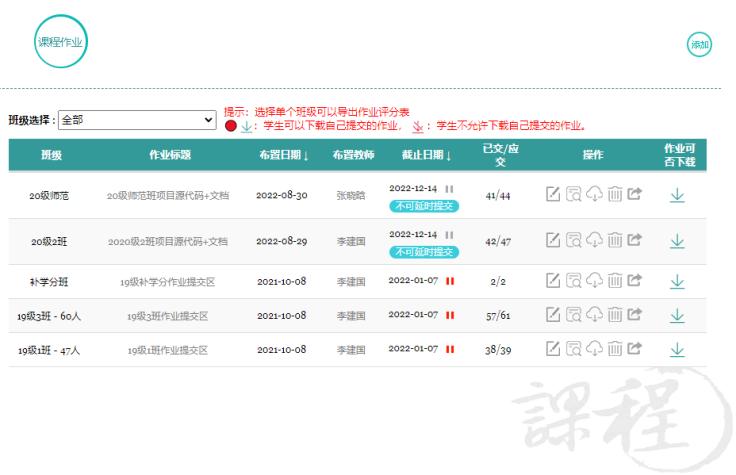Click the edit icon for 补学分班
This screenshot has width=736, height=475.
pos(553,282)
